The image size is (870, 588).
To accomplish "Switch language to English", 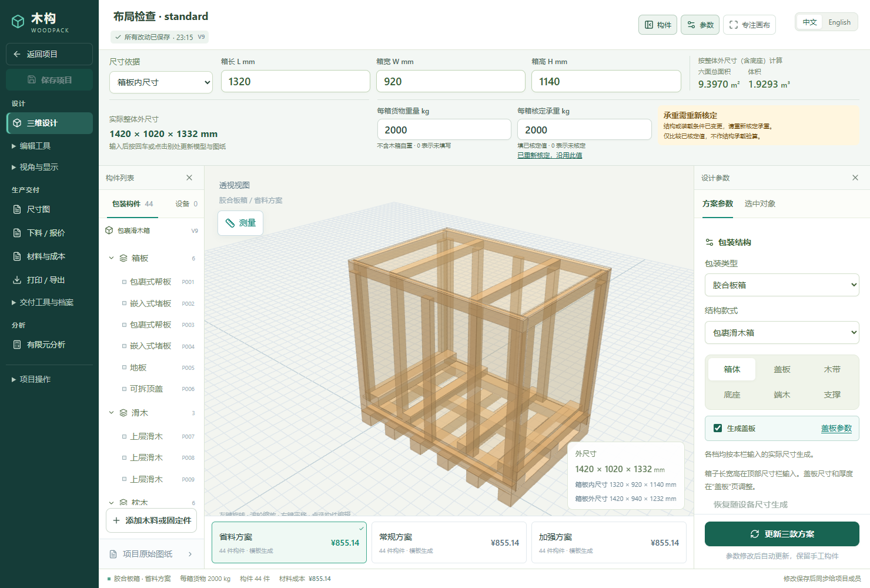I will pyautogui.click(x=839, y=22).
